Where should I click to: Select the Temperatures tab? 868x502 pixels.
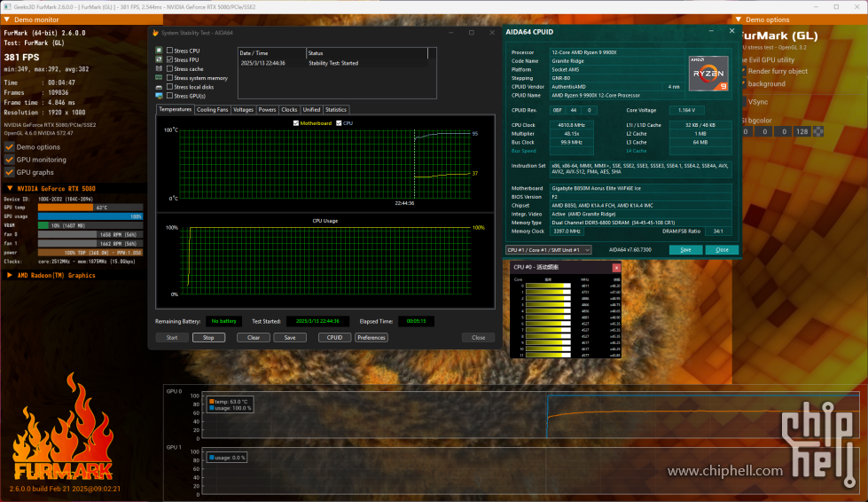175,109
